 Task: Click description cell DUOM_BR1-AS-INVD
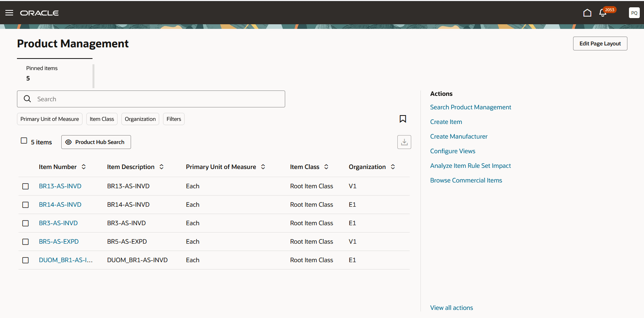click(137, 260)
